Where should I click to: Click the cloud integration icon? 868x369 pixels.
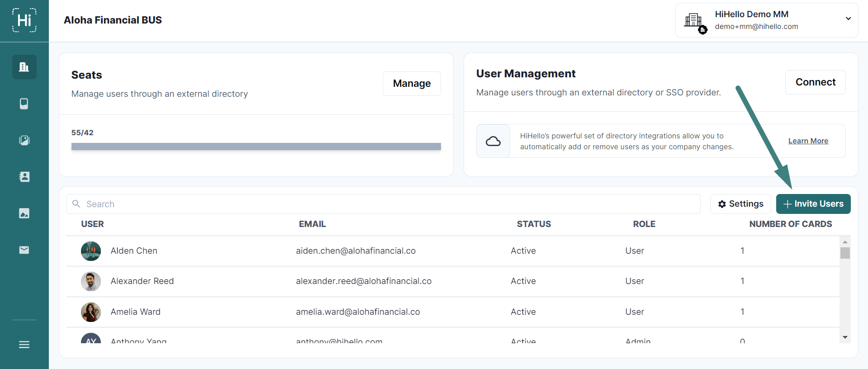click(x=493, y=141)
